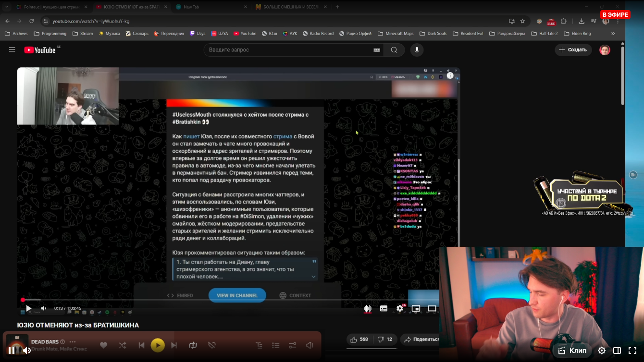Toggle the crossed-link icon in music player
Screen dimensions: 644x362
pyautogui.click(x=212, y=345)
